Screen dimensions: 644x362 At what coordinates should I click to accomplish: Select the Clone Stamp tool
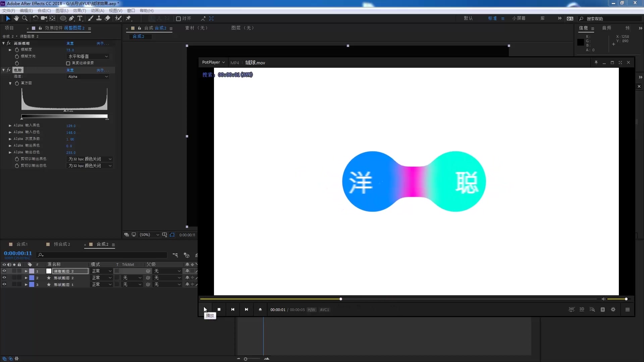click(x=99, y=18)
